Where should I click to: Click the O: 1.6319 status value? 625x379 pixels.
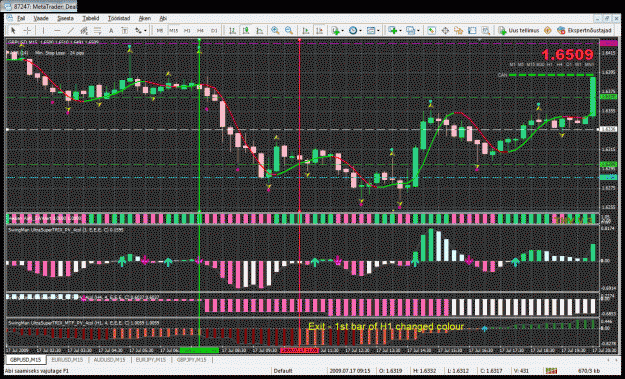[391, 371]
